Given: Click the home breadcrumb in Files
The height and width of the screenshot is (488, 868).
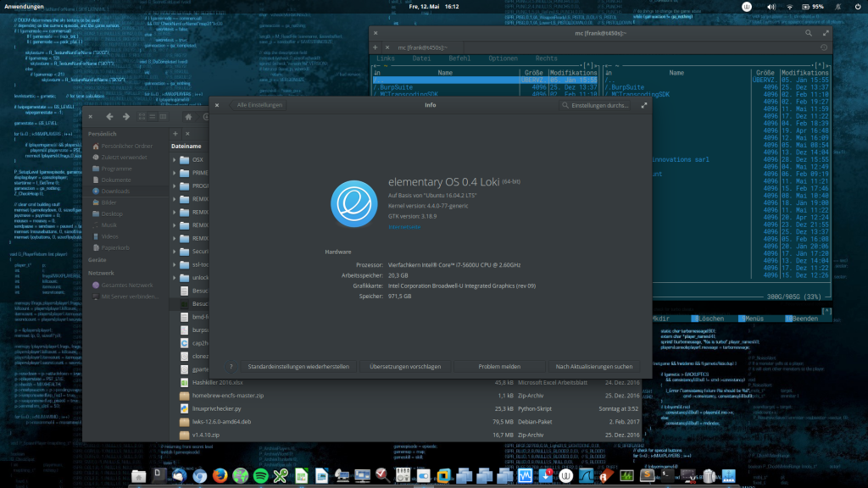Looking at the screenshot, I should [x=188, y=117].
